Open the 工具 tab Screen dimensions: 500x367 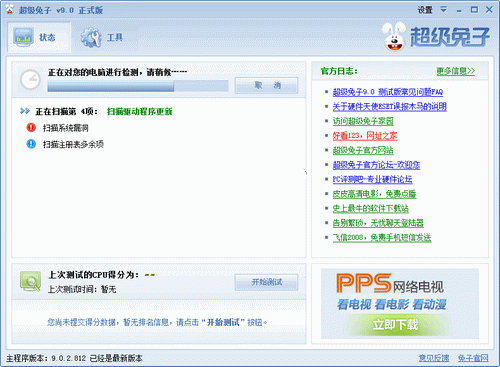click(103, 37)
